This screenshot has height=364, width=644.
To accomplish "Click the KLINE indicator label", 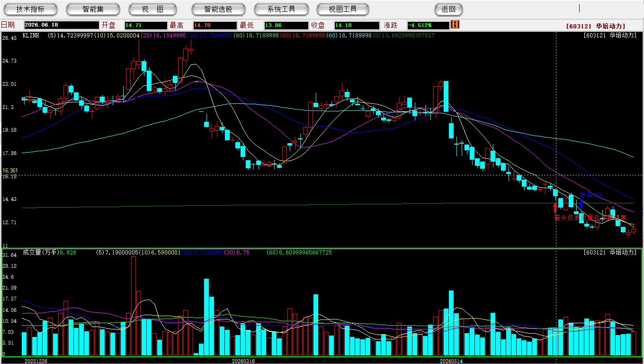I will [x=31, y=36].
